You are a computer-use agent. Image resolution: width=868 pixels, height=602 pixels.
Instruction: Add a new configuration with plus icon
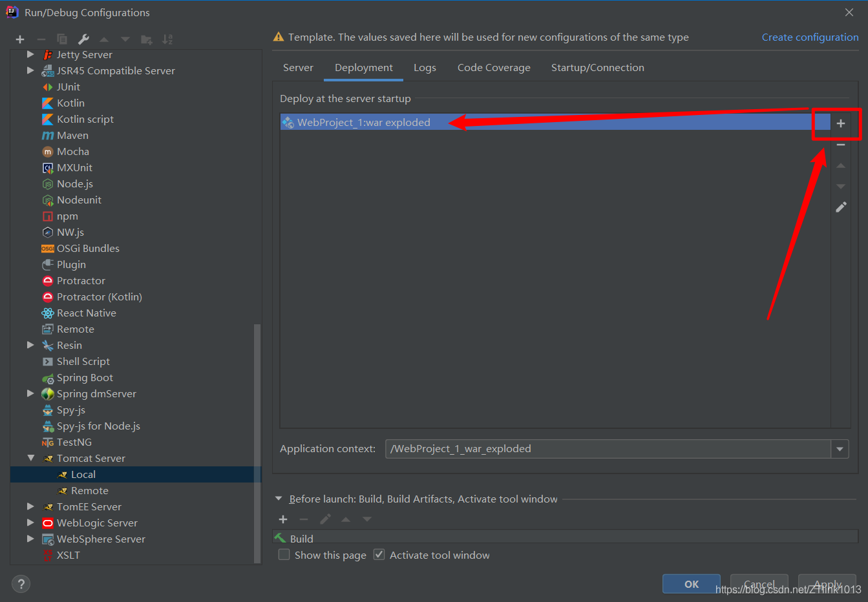click(20, 39)
